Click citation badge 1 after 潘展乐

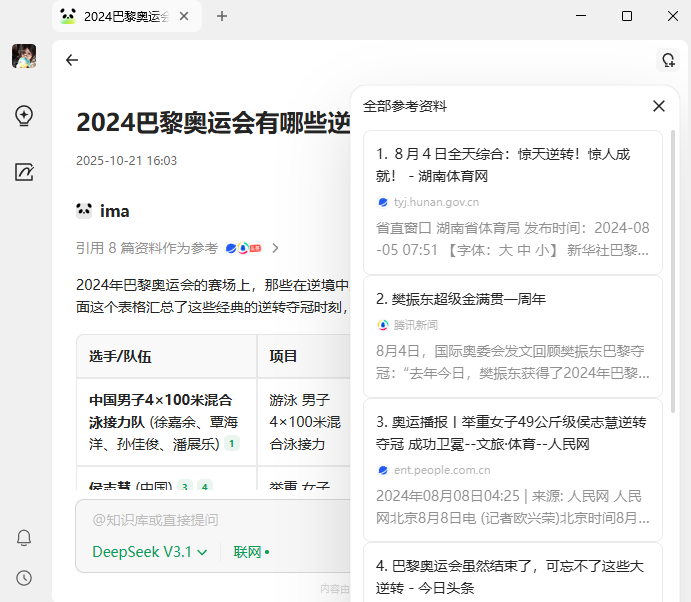point(232,444)
